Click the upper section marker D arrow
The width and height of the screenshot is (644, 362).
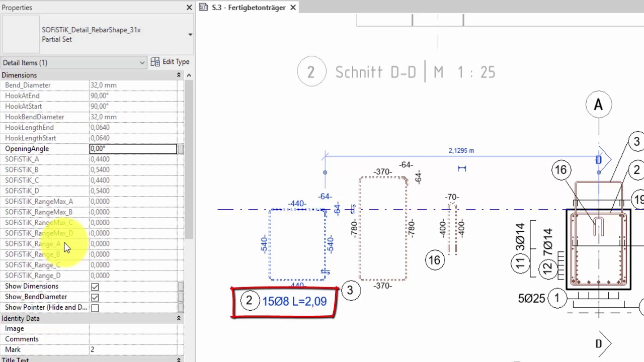tap(603, 160)
